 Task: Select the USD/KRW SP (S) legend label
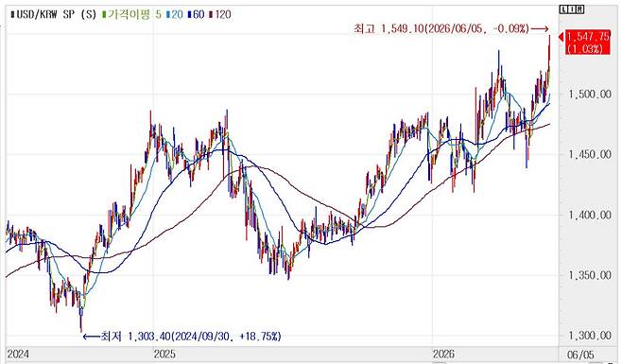pyautogui.click(x=54, y=15)
